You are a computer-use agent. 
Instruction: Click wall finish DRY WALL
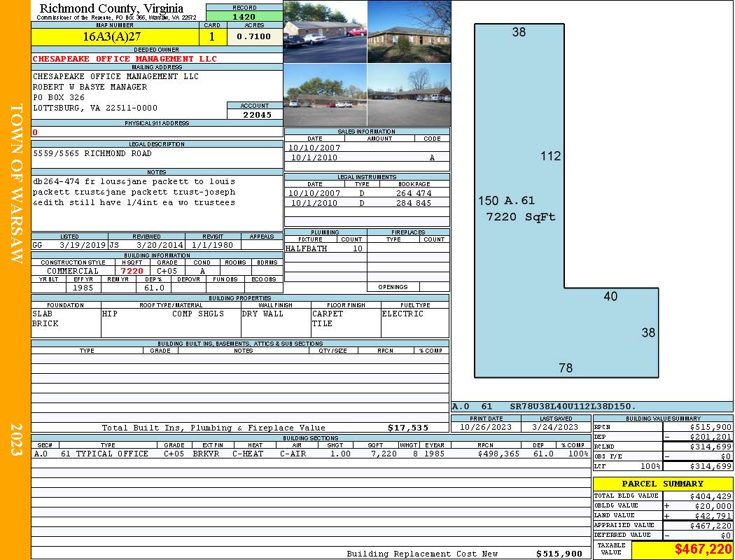tap(262, 314)
